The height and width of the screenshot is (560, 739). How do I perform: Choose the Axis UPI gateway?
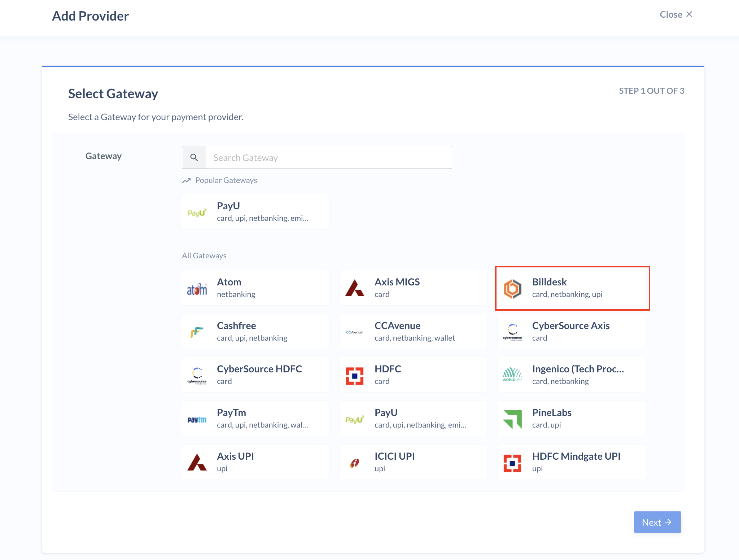256,462
